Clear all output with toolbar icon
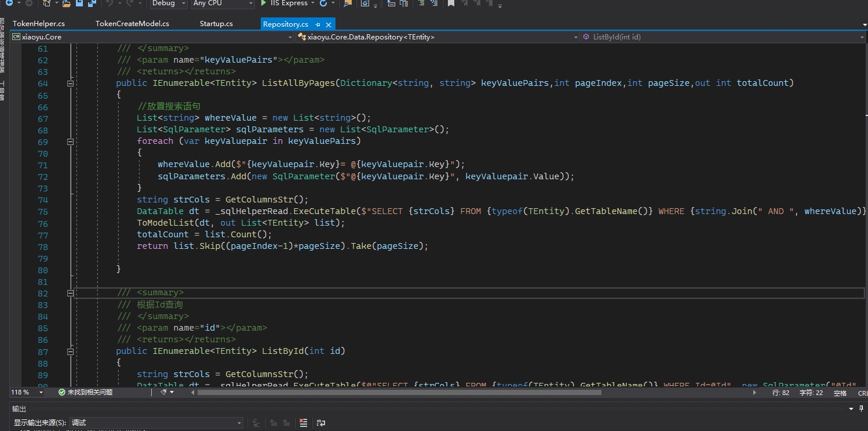Screen dimensions: 868x431 303,423
